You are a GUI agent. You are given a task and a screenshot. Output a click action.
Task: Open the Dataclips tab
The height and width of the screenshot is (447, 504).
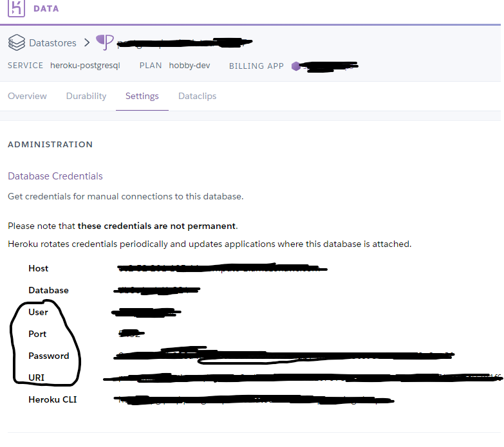tap(198, 96)
